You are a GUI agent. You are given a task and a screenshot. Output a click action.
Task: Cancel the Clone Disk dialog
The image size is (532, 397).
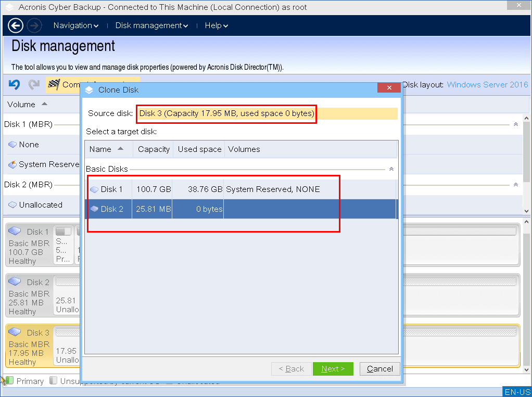(x=379, y=368)
